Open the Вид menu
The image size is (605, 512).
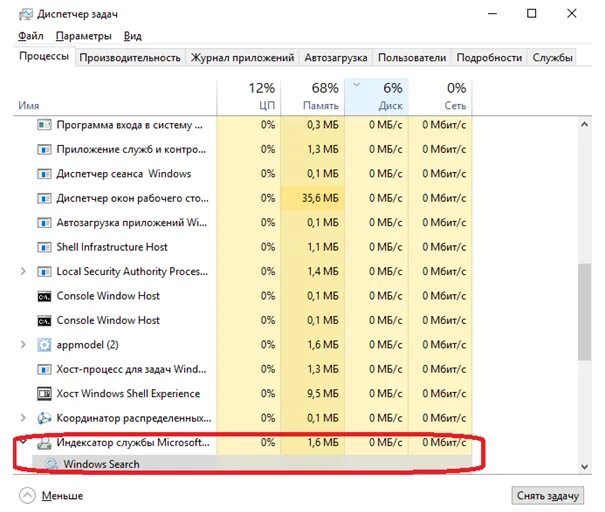click(x=132, y=36)
